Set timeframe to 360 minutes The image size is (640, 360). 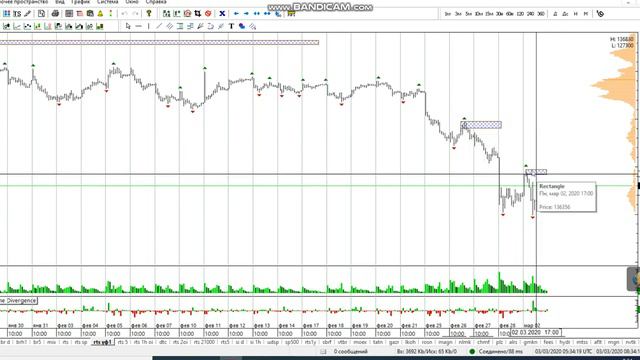click(541, 14)
